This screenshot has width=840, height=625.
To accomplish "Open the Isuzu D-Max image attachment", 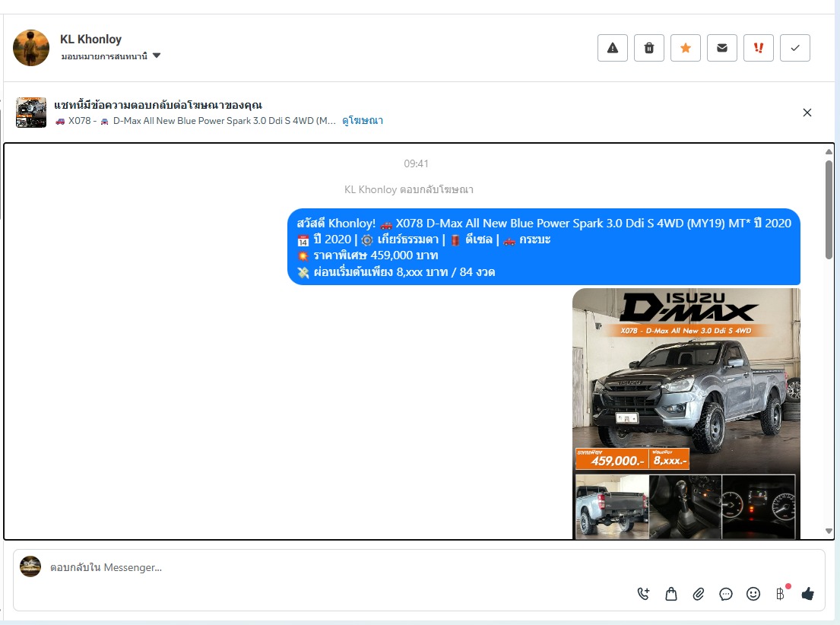I will (686, 411).
